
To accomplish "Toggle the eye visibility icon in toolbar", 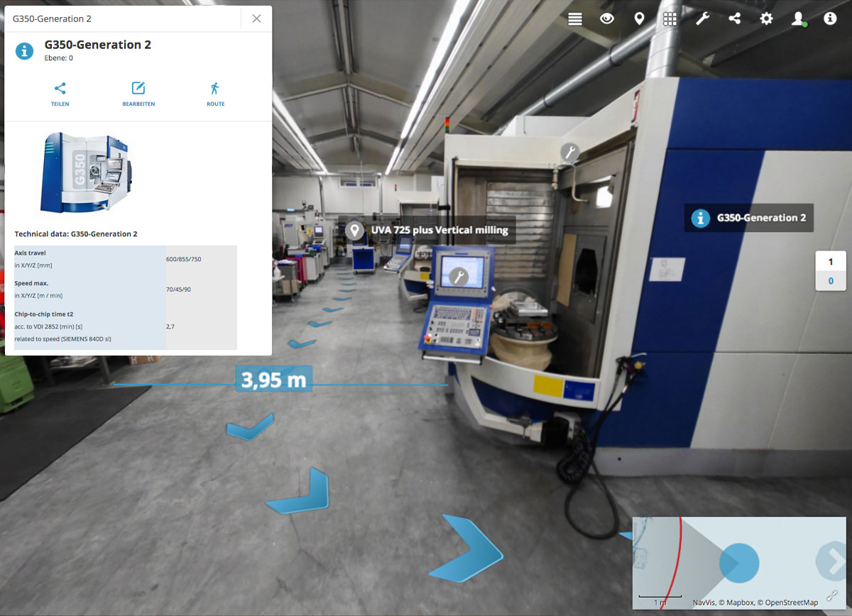I will pyautogui.click(x=607, y=19).
